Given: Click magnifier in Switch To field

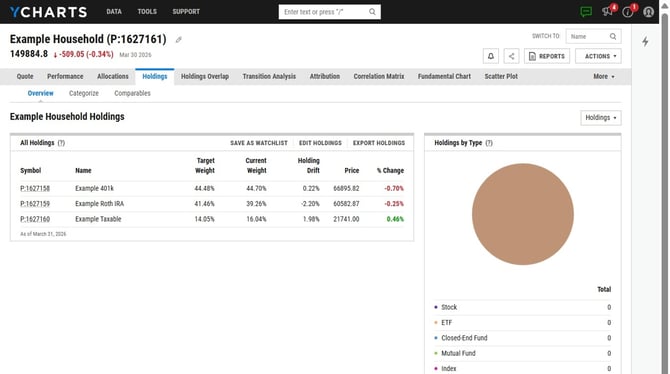Looking at the screenshot, I should click(x=613, y=36).
